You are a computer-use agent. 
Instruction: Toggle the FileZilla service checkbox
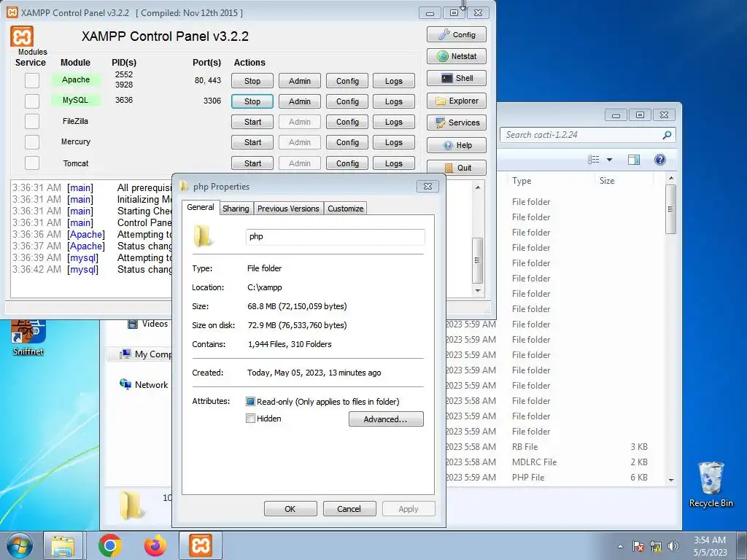32,122
